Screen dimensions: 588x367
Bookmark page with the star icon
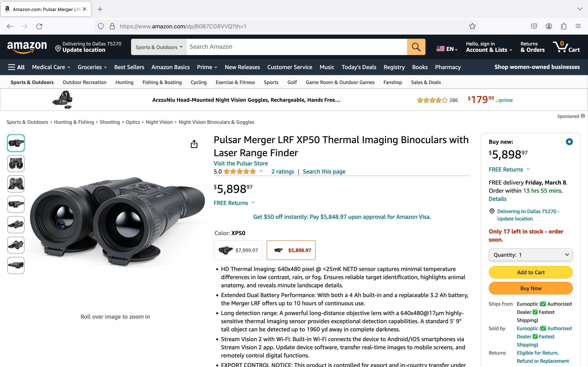[472, 26]
